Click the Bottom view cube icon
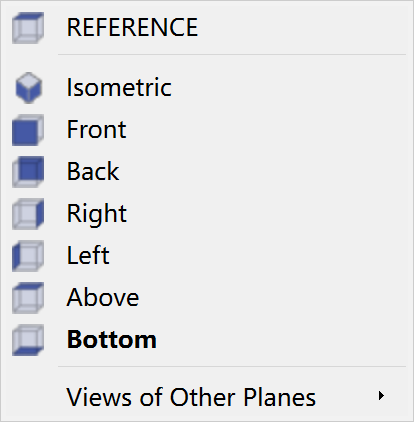The image size is (414, 422). [x=28, y=340]
